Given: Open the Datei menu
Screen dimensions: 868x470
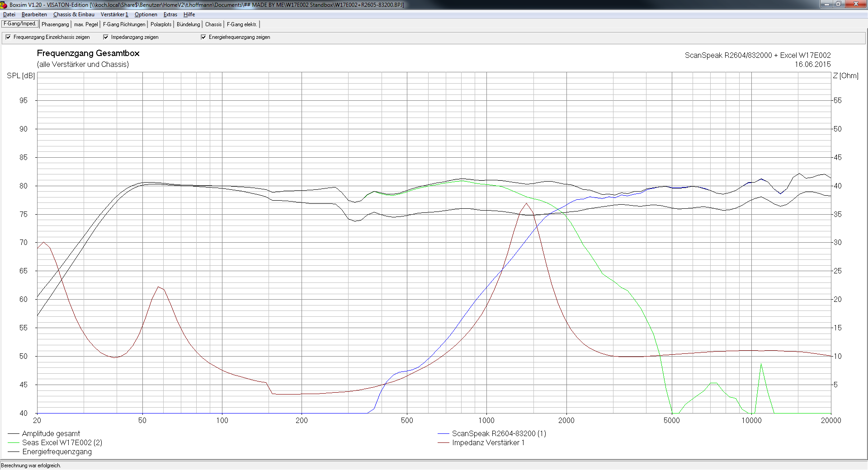Looking at the screenshot, I should (9, 14).
